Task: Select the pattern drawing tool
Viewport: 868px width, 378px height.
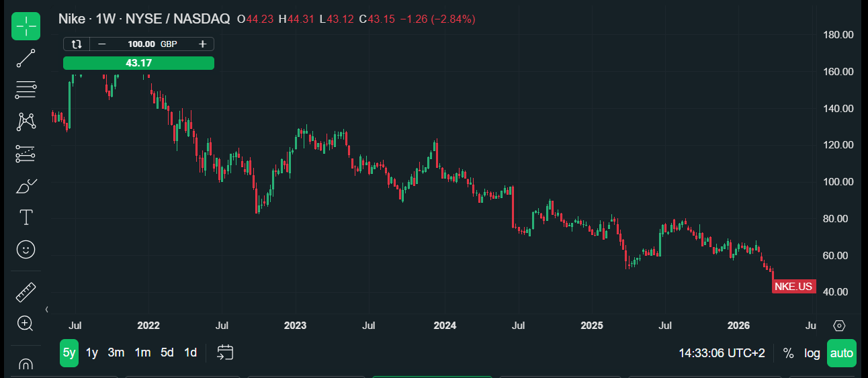Action: (26, 122)
